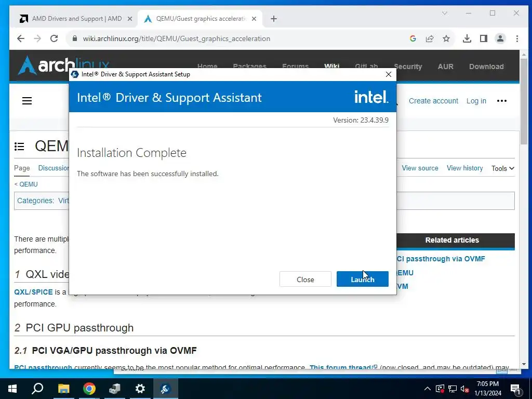Switch to the AMD Drivers and Support tab
The height and width of the screenshot is (399, 532).
pos(76,19)
